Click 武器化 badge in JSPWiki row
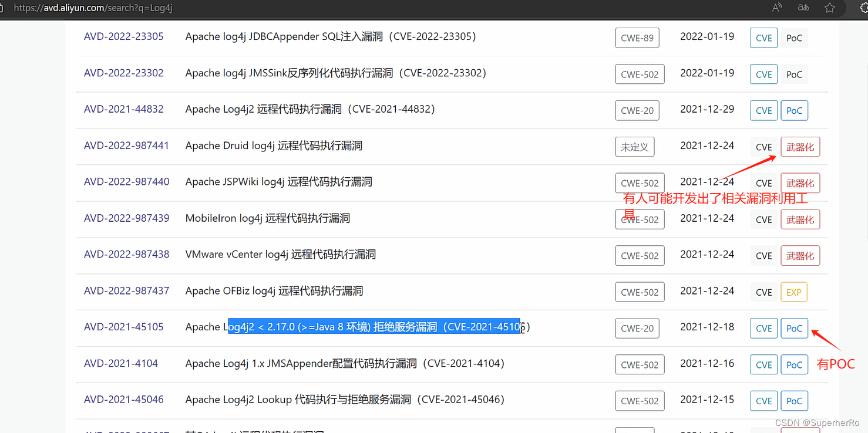The height and width of the screenshot is (433, 868). tap(800, 183)
